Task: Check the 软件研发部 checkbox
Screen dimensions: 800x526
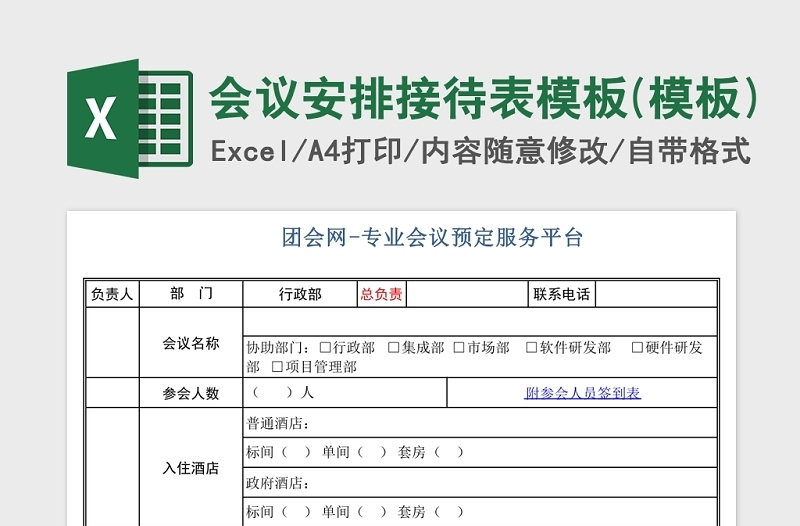Action: (x=531, y=347)
